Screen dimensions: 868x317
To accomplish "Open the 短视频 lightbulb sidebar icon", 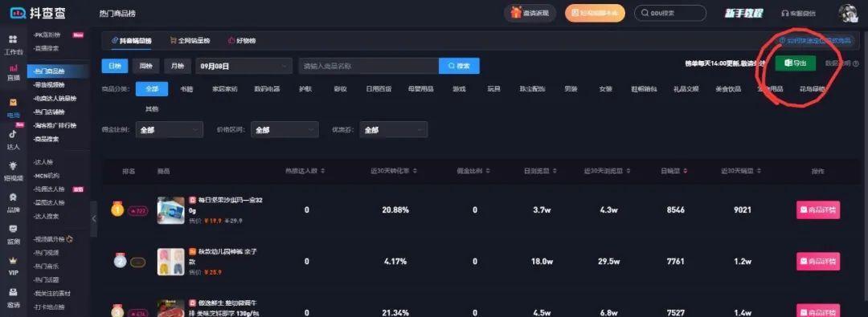I will tap(14, 171).
